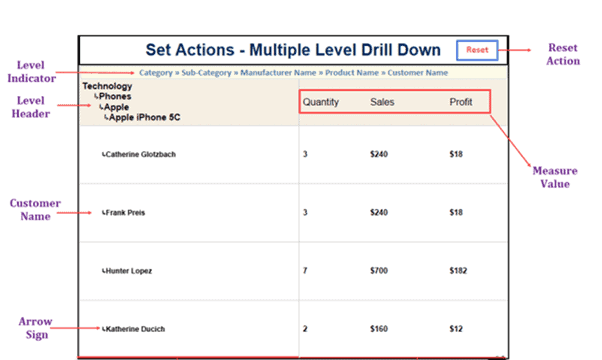The height and width of the screenshot is (360, 602).
Task: Click the Sales column header
Action: click(x=382, y=102)
